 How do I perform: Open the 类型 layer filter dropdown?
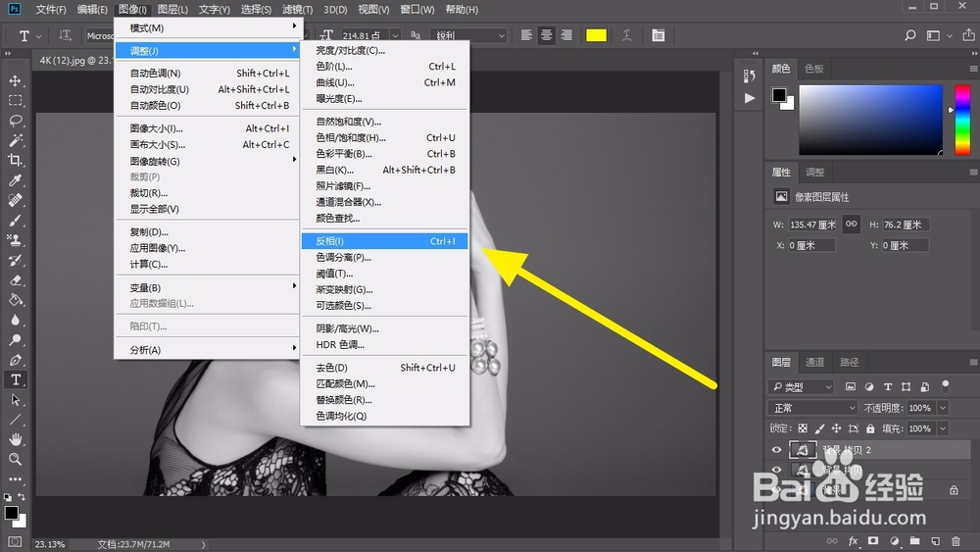pyautogui.click(x=801, y=387)
